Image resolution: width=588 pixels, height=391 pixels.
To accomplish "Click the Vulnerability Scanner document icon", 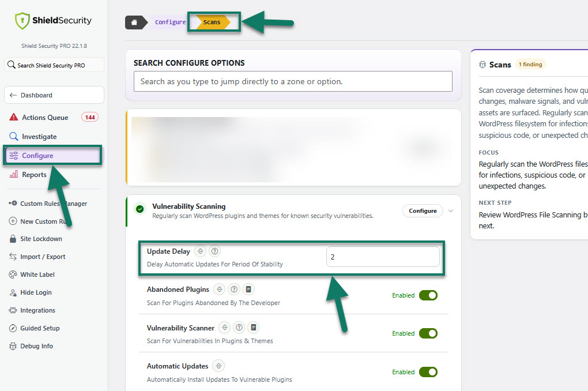I will [254, 328].
